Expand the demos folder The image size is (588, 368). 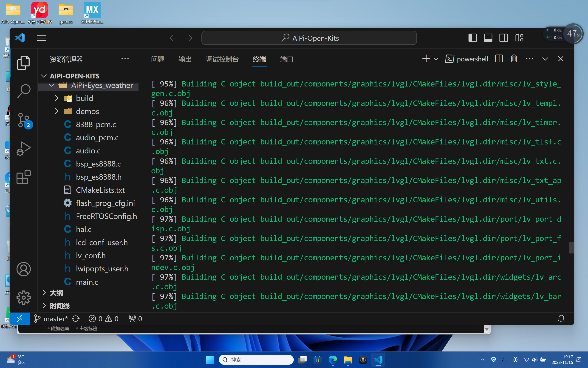click(x=88, y=111)
